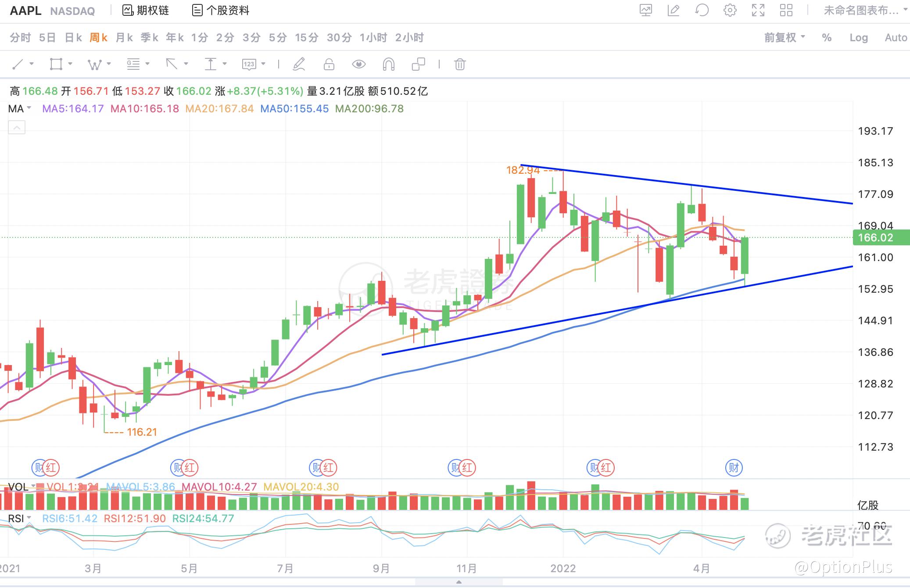Screen dimensions: 910x588
Task: Click the refresh chart icon
Action: point(702,11)
